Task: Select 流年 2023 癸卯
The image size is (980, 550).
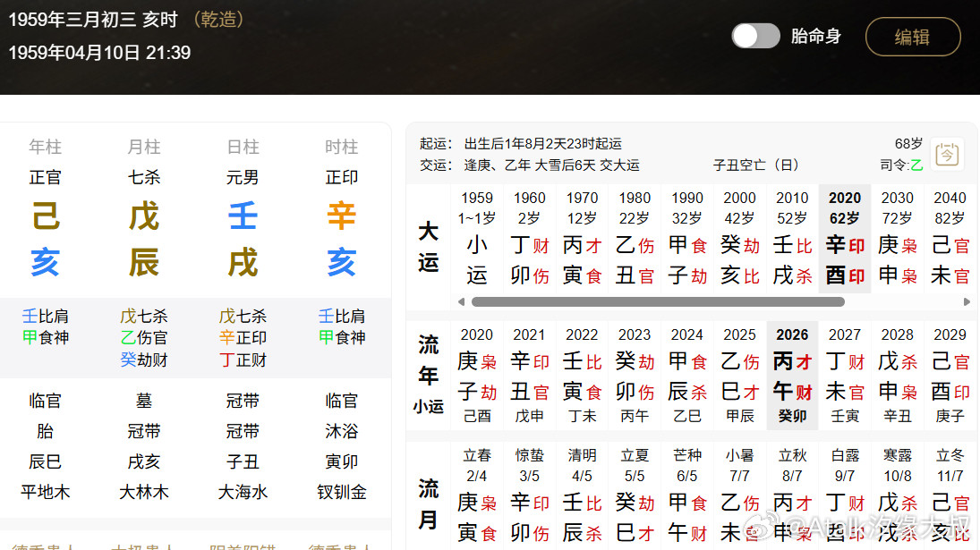Action: pos(635,376)
